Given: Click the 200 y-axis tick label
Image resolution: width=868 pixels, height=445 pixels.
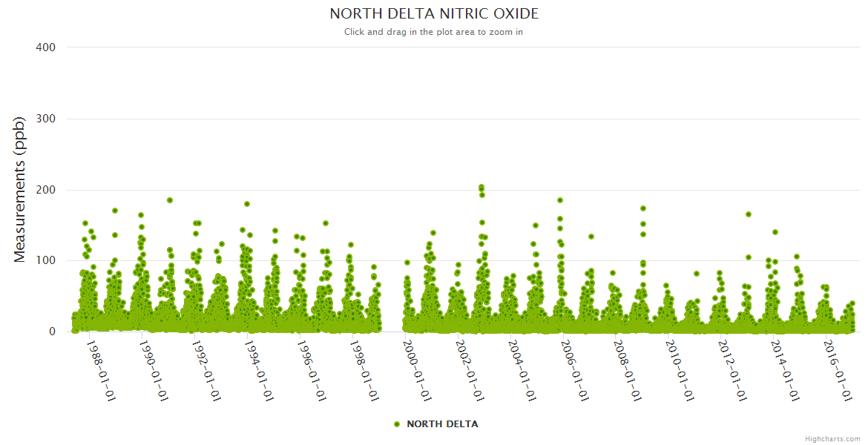Looking at the screenshot, I should pyautogui.click(x=46, y=190).
